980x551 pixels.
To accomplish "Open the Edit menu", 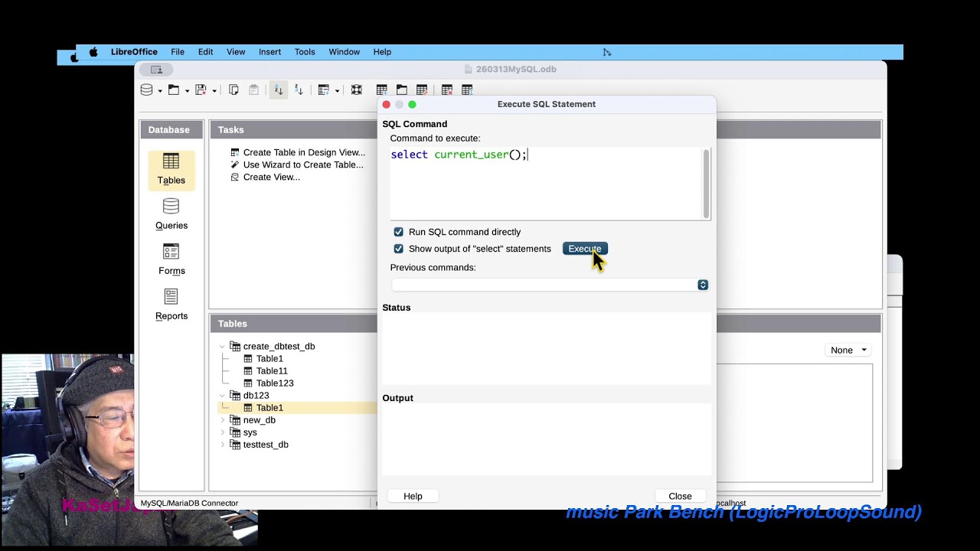I will (x=205, y=52).
